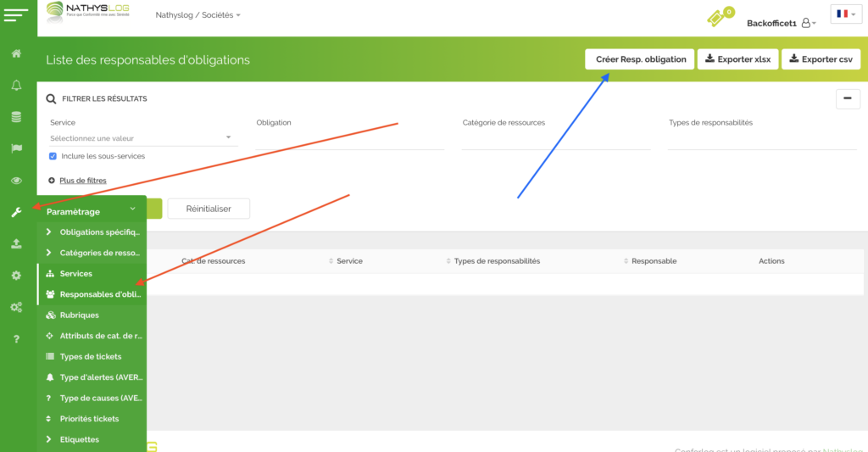Image resolution: width=868 pixels, height=452 pixels.
Task: Toggle the Inclure les sous-services checkbox
Action: [x=53, y=156]
